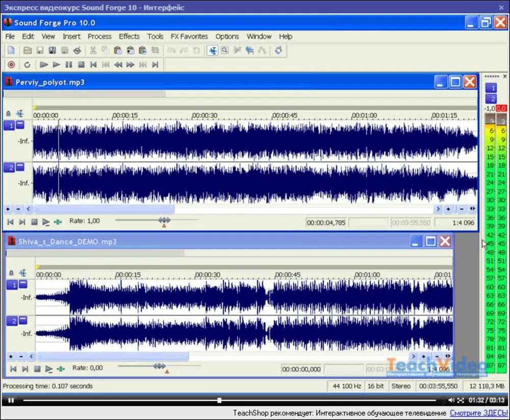Click the Cut scissors icon
Screen dimensions: 510x420
[93, 50]
